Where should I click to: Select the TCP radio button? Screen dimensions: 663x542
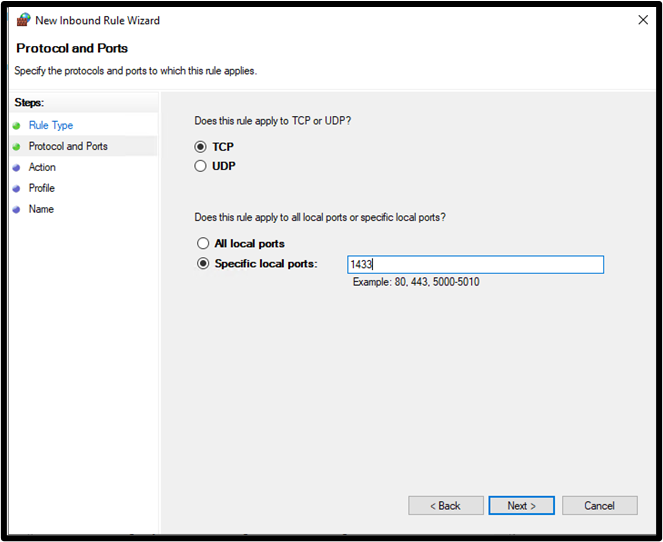click(x=200, y=147)
